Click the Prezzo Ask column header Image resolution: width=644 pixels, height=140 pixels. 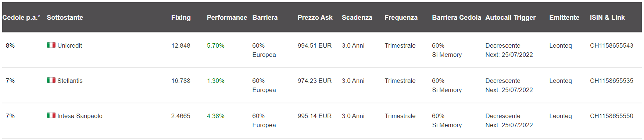315,18
